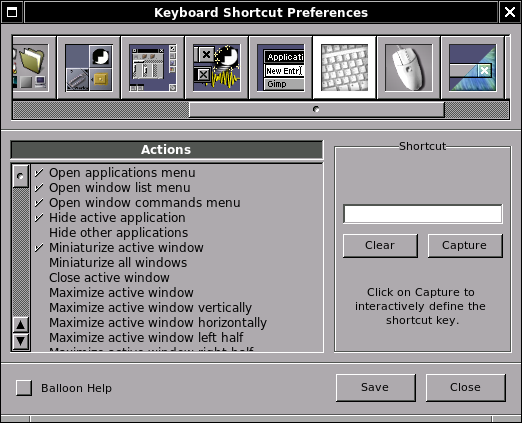522x423 pixels.
Task: Select 'Hide active application' action
Action: pyautogui.click(x=177, y=218)
